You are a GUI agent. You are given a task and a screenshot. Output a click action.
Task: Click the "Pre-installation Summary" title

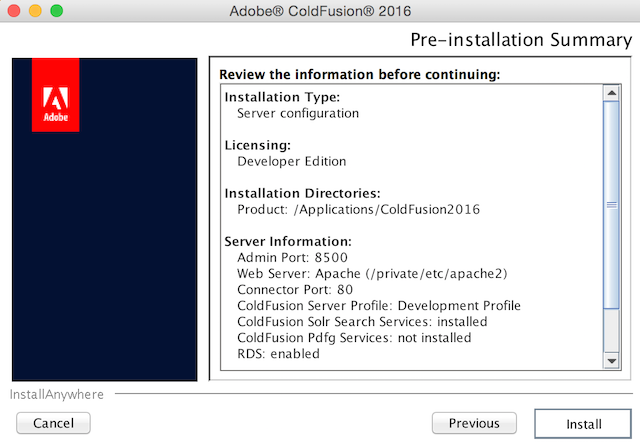(521, 40)
